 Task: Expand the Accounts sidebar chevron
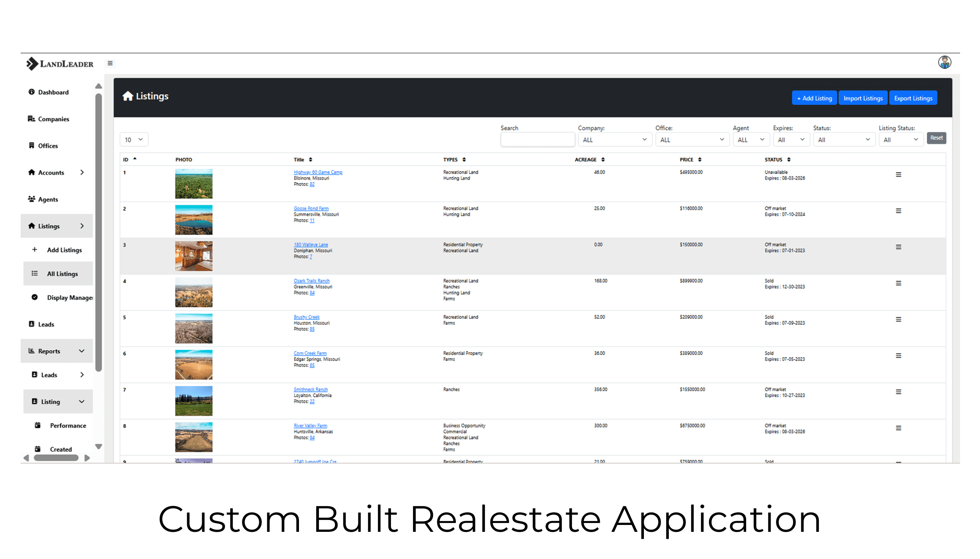click(82, 173)
